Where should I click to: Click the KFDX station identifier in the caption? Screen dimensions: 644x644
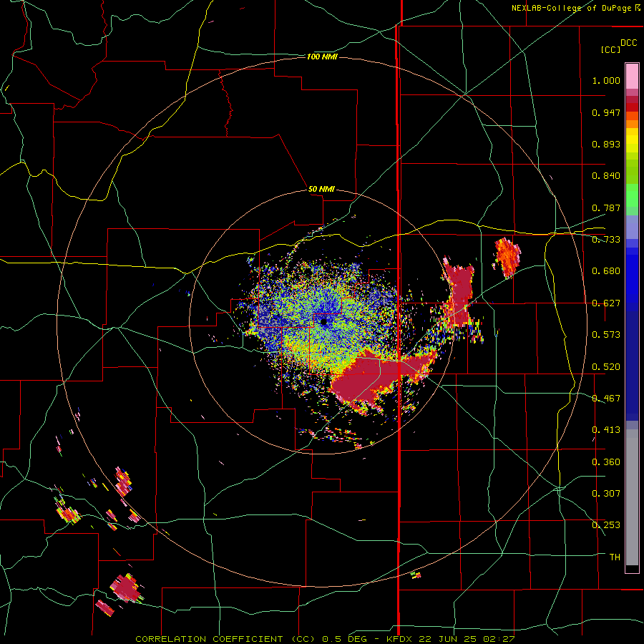(x=401, y=639)
